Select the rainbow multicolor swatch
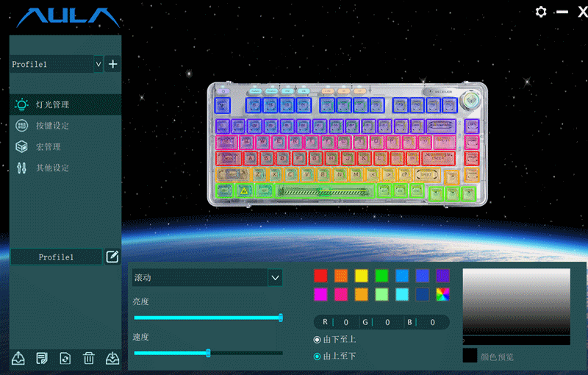The image size is (588, 375). (x=442, y=294)
